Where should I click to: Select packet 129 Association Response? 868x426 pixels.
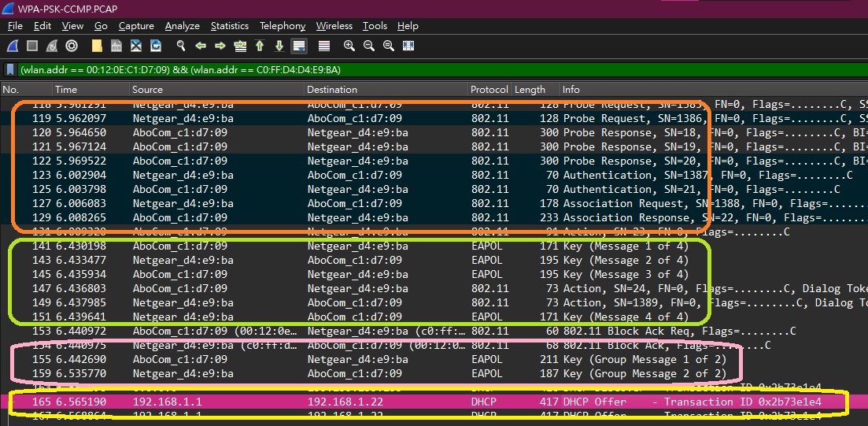coord(434,217)
